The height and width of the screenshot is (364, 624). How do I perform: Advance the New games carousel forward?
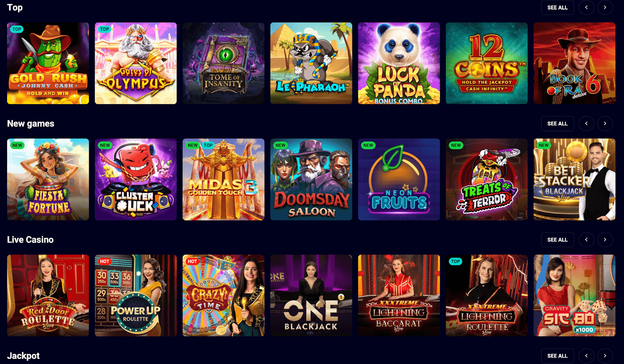click(605, 124)
